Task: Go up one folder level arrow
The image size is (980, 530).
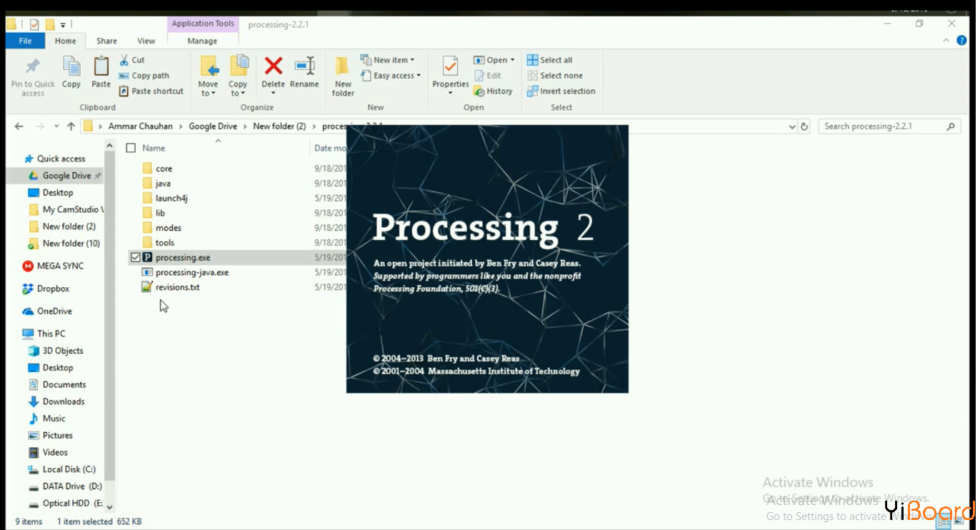Action: (71, 126)
